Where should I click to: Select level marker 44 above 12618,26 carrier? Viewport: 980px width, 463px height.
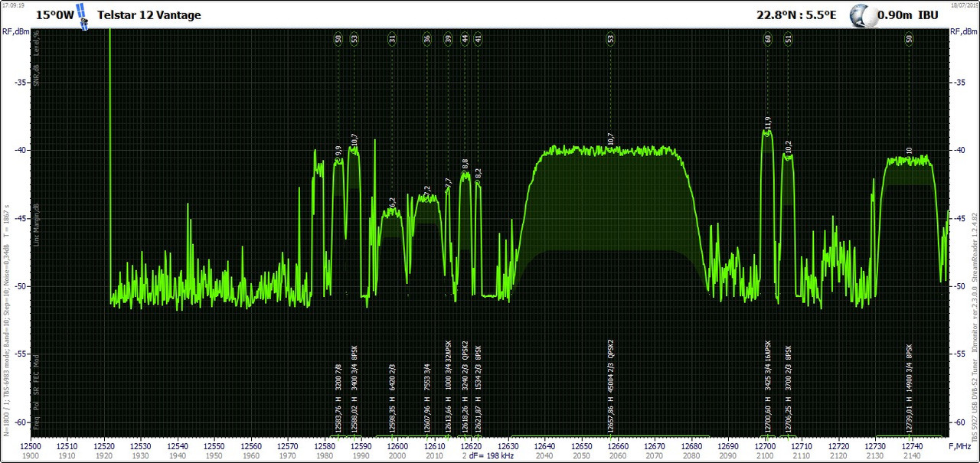(465, 38)
